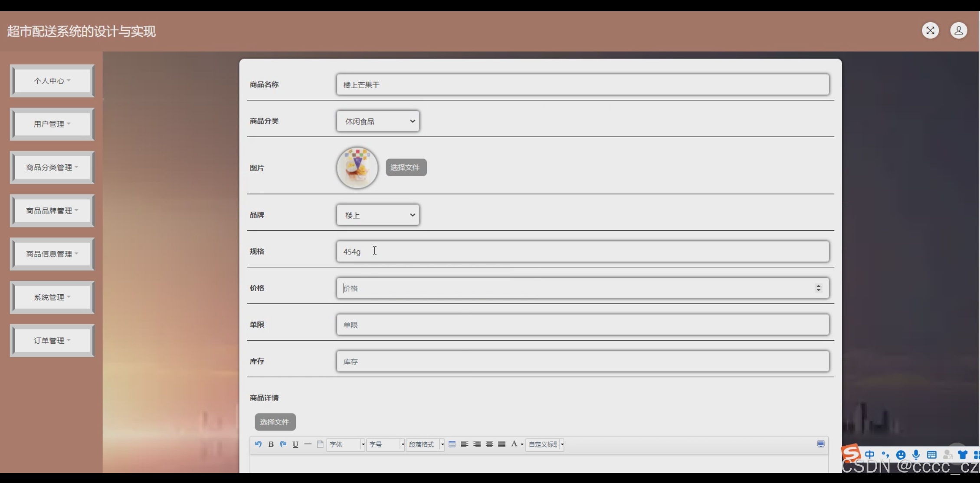Viewport: 980px width, 483px height.
Task: Click the redo icon in editor toolbar
Action: [x=283, y=444]
